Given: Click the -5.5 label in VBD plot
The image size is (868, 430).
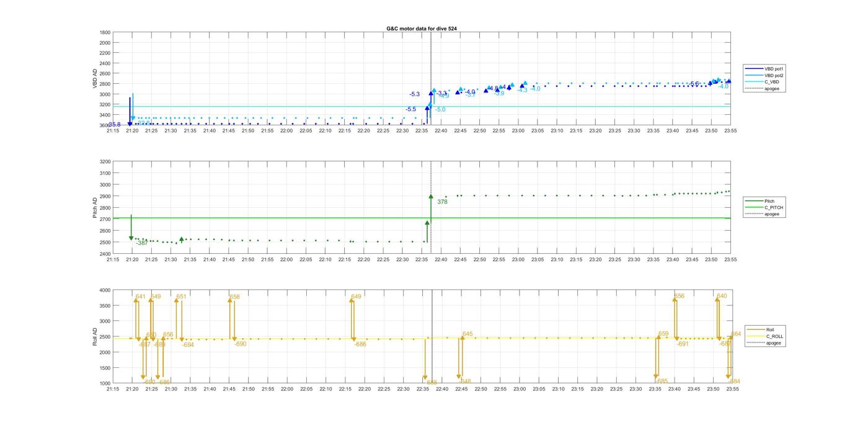Looking at the screenshot, I should click(x=411, y=109).
